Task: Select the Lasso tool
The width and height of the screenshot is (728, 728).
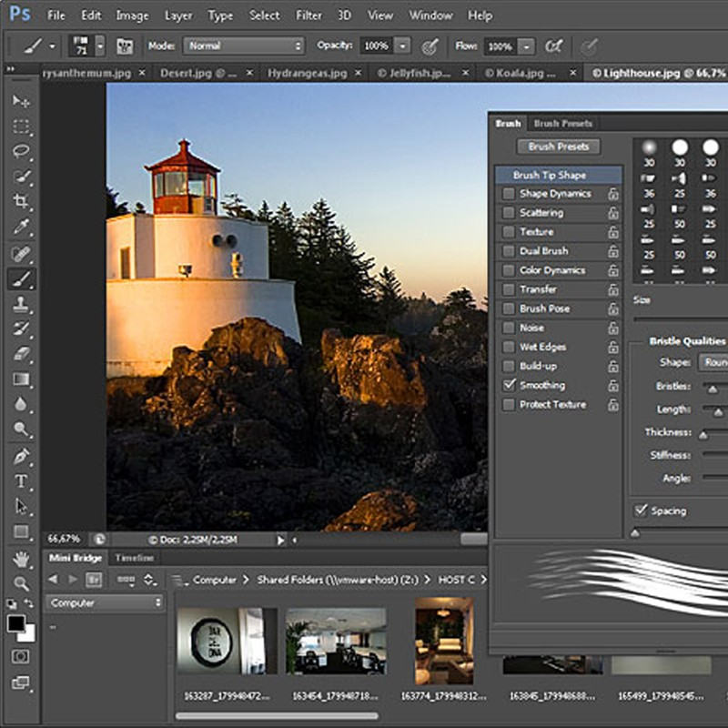Action: (21, 152)
